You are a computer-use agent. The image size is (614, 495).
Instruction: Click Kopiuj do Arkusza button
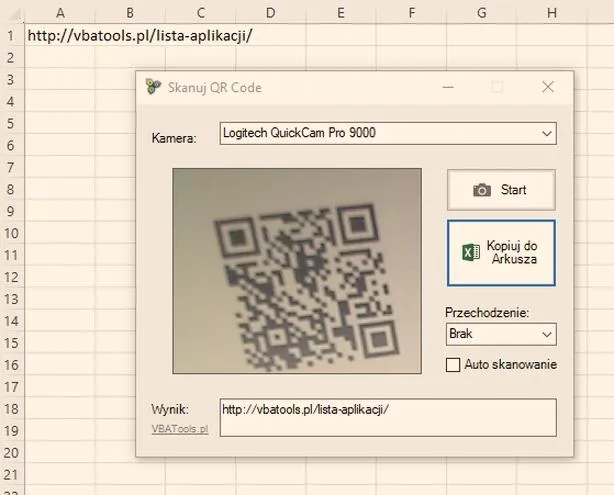click(501, 253)
